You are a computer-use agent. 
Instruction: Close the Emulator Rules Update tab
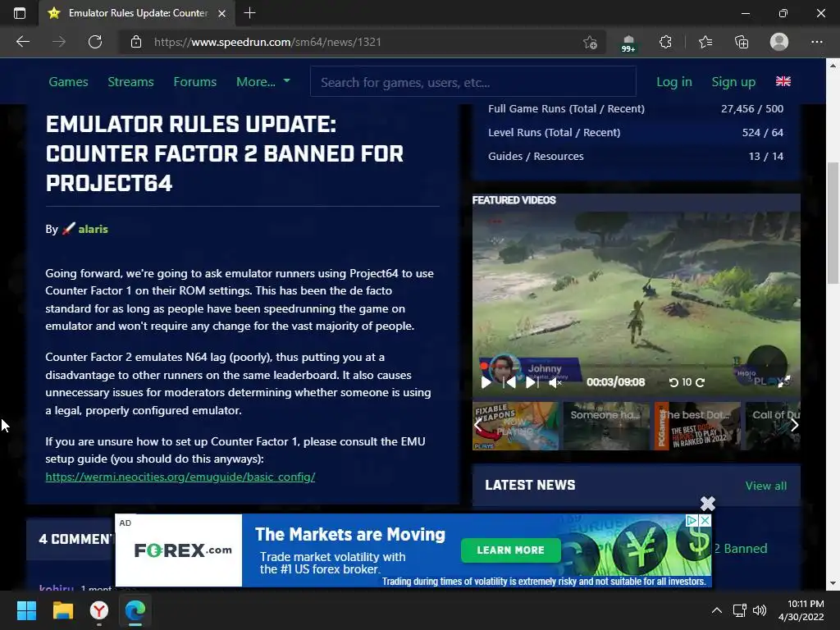point(221,13)
